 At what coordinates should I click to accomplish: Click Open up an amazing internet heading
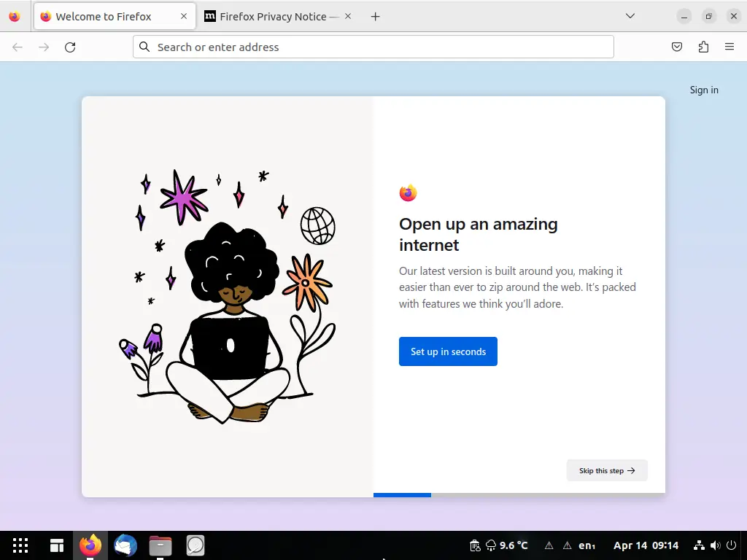point(479,234)
